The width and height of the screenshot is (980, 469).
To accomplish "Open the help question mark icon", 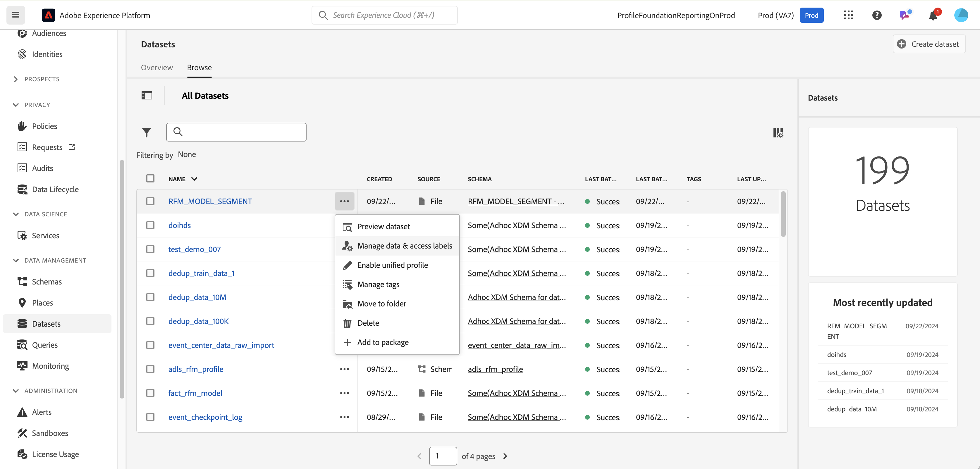I will [876, 15].
